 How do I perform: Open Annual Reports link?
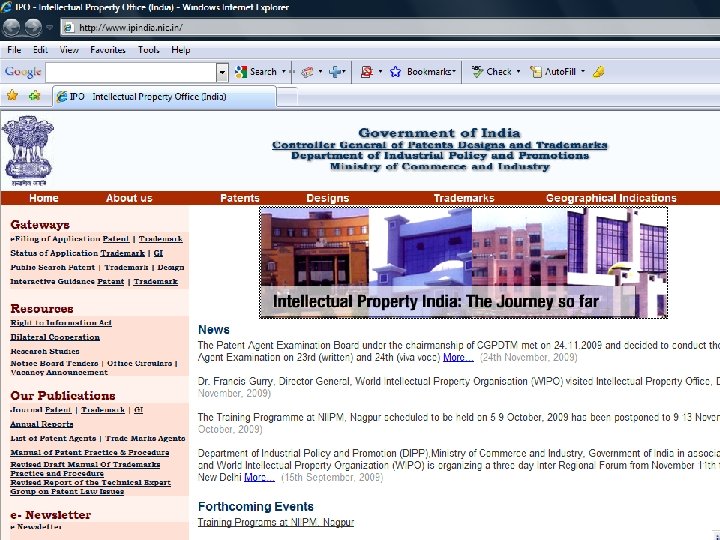pos(42,424)
